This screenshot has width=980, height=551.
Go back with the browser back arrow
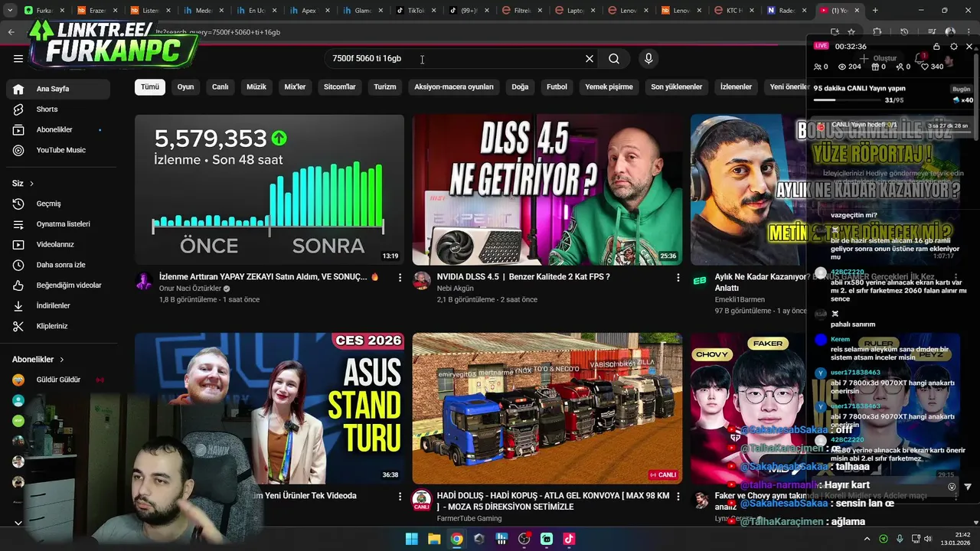11,32
